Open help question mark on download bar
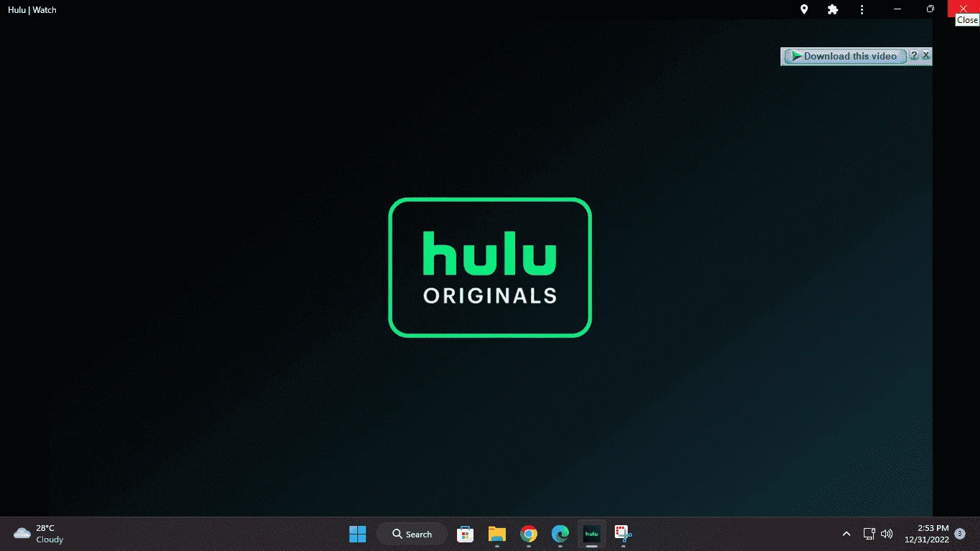 click(914, 55)
